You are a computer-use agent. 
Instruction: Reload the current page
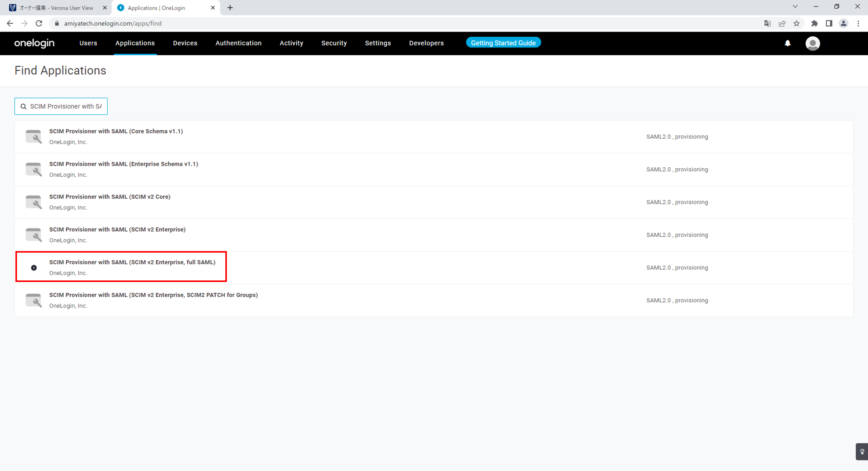tap(39, 23)
